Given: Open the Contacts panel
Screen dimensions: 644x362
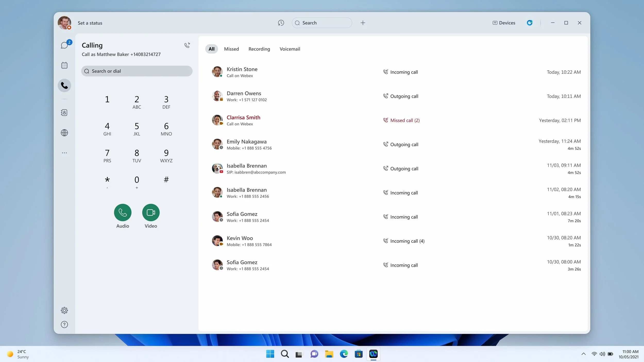Looking at the screenshot, I should (64, 113).
